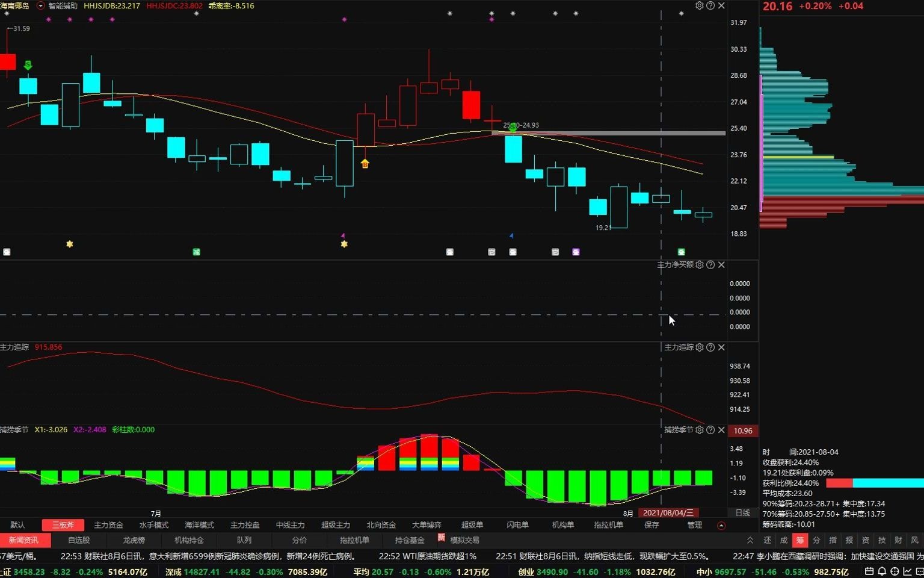
Task: Select the 默认 indicator template
Action: click(x=18, y=526)
